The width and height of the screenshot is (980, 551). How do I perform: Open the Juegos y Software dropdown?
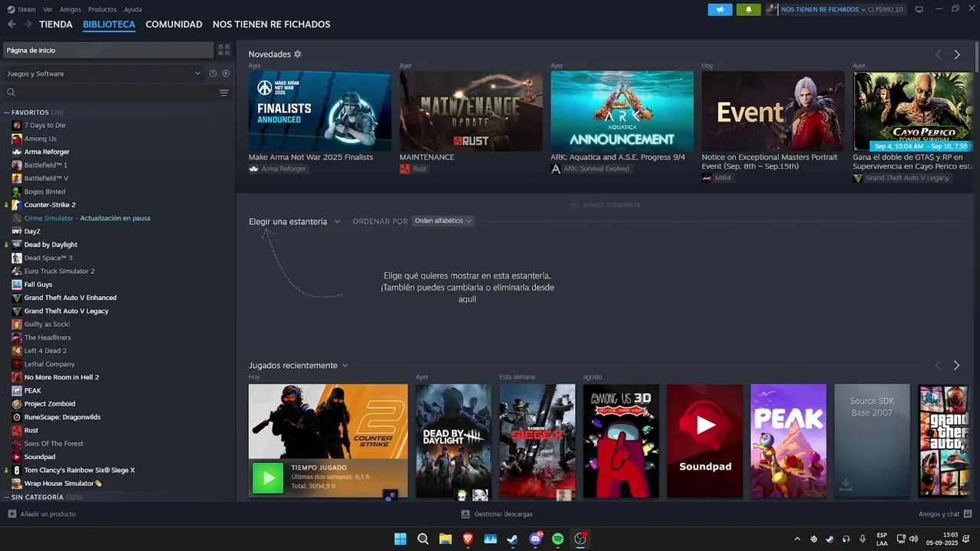coord(103,73)
